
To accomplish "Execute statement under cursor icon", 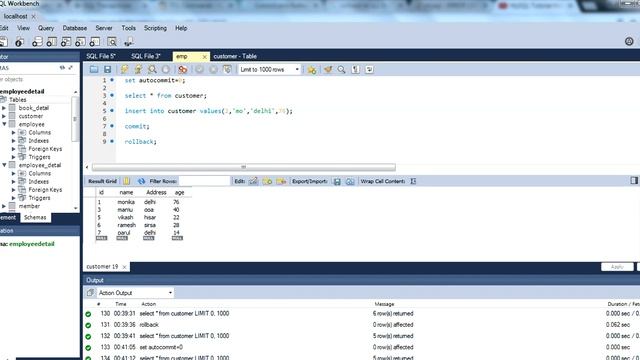I will 138,69.
